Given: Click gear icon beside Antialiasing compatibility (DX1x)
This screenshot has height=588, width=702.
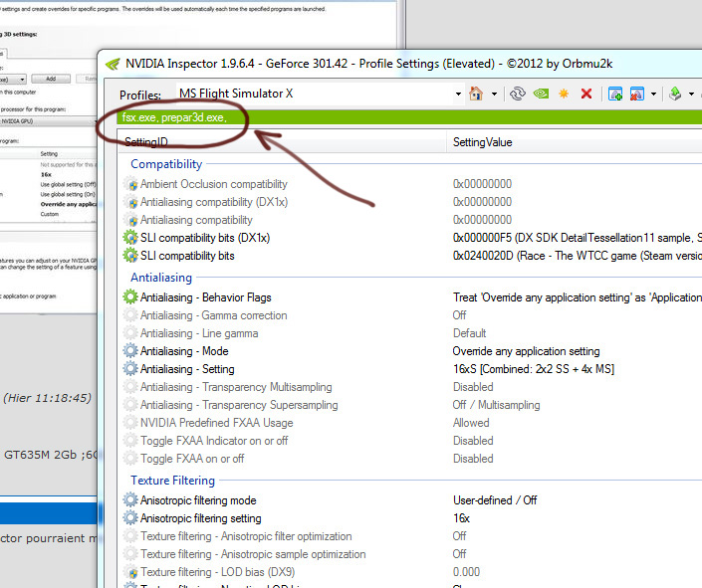Looking at the screenshot, I should point(130,202).
